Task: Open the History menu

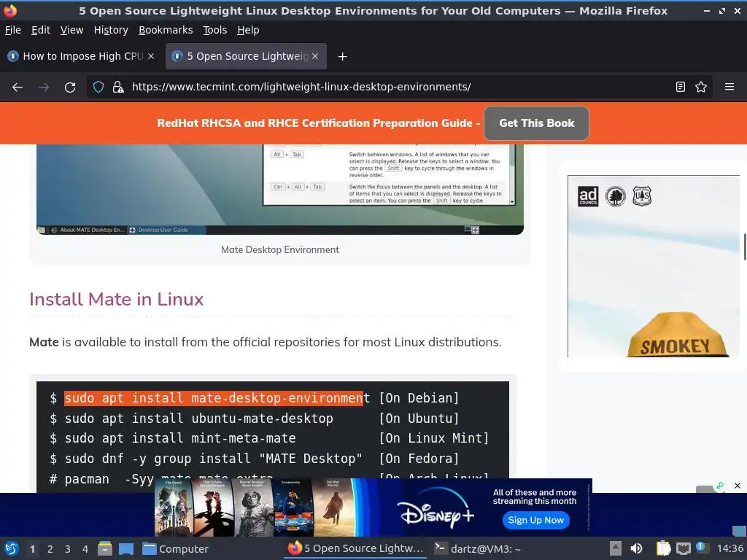Action: 111,30
